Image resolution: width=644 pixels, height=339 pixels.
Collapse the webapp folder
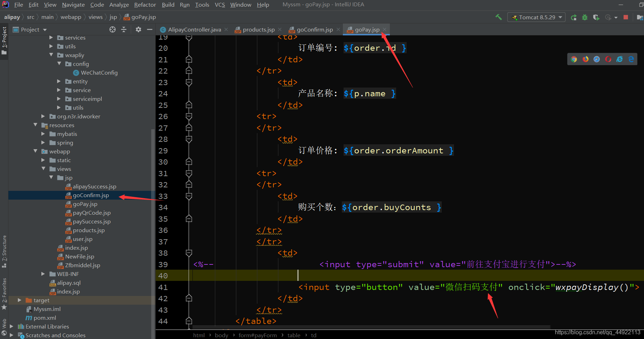[35, 151]
